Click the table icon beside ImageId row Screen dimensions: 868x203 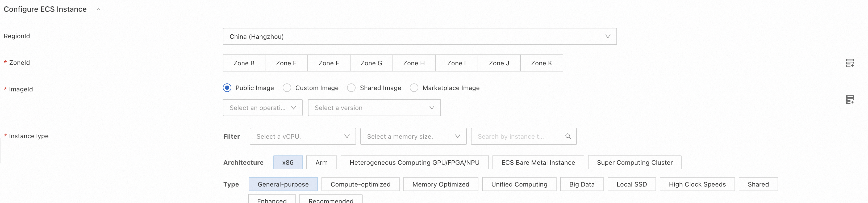(x=849, y=100)
